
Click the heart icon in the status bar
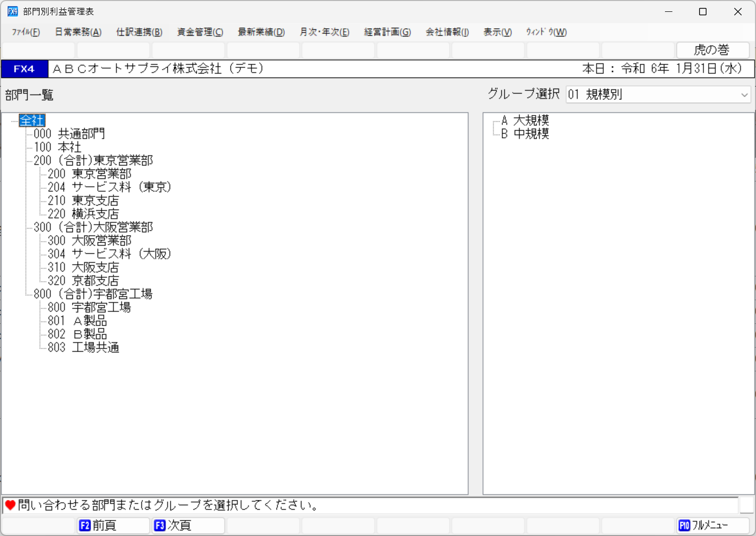tap(10, 505)
